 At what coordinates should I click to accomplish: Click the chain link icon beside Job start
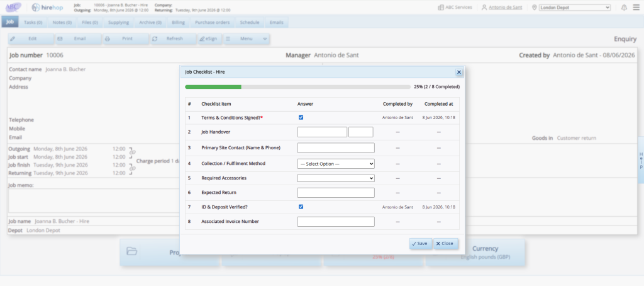[132, 152]
